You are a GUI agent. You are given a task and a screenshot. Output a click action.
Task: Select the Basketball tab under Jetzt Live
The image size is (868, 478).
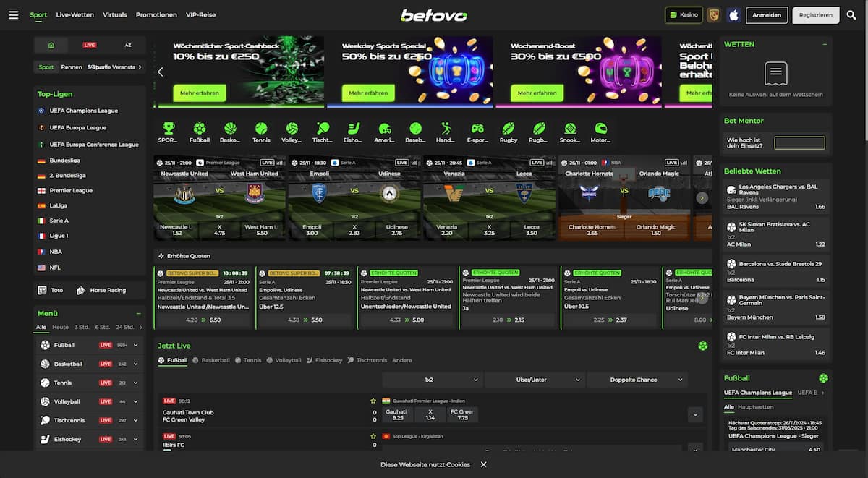pyautogui.click(x=211, y=360)
